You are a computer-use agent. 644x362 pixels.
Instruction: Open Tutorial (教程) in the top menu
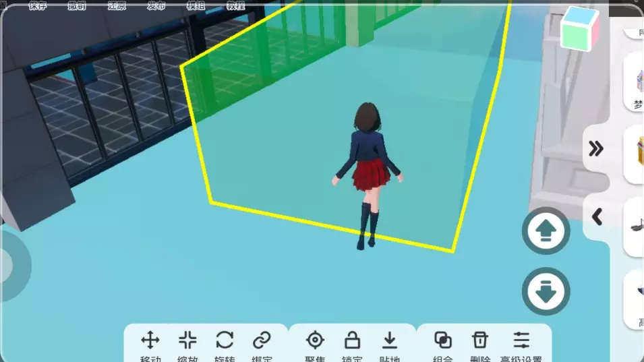pyautogui.click(x=235, y=6)
